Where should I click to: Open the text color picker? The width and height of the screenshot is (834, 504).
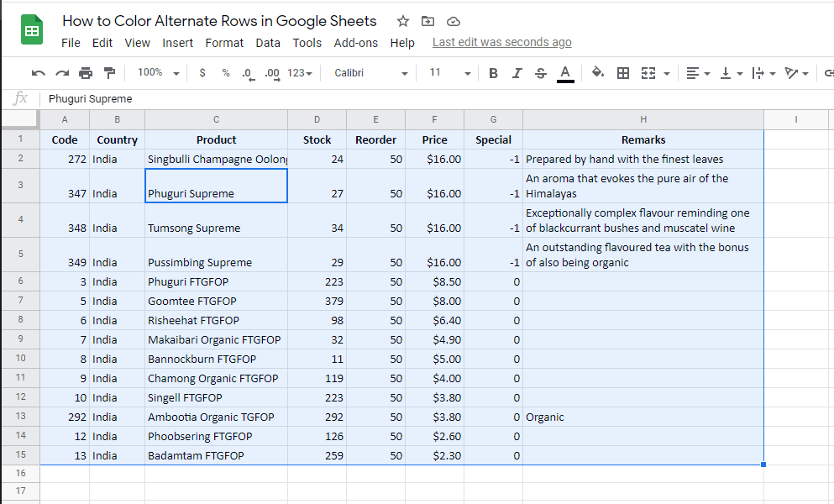pyautogui.click(x=564, y=72)
